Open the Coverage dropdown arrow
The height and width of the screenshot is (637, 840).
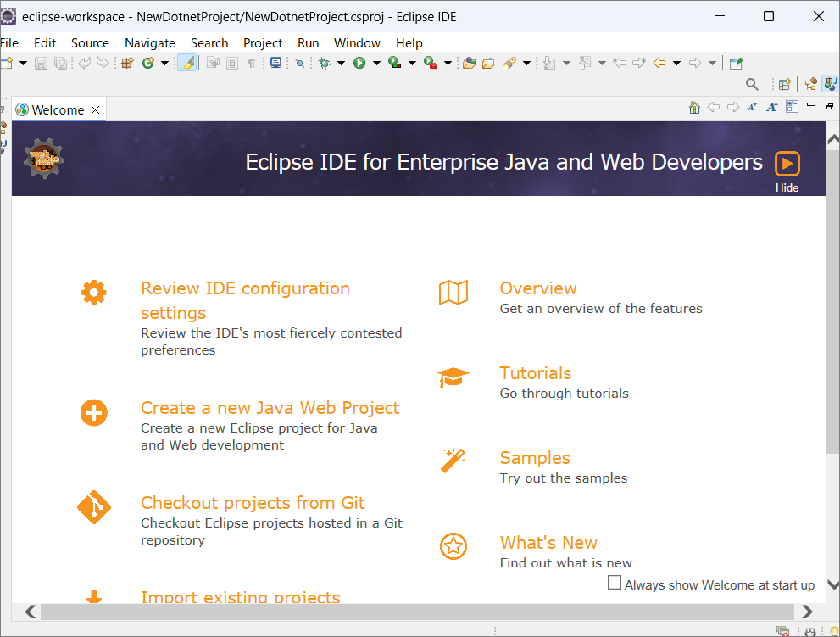click(x=412, y=64)
